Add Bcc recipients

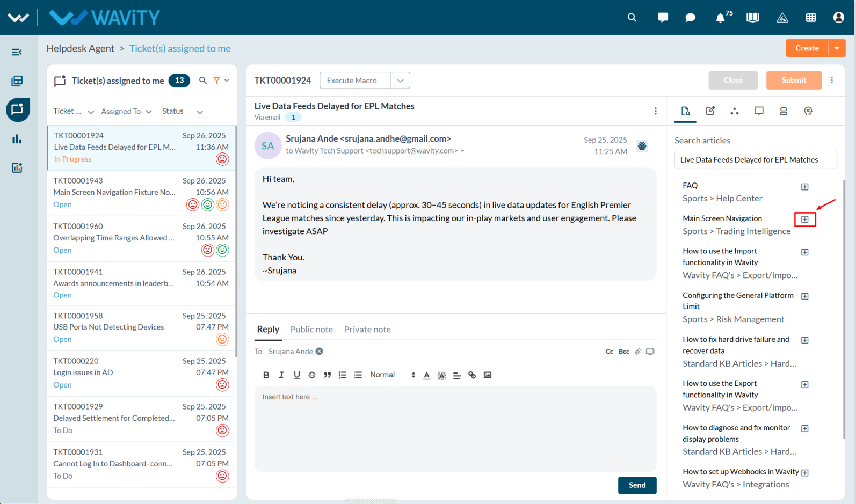[624, 352]
